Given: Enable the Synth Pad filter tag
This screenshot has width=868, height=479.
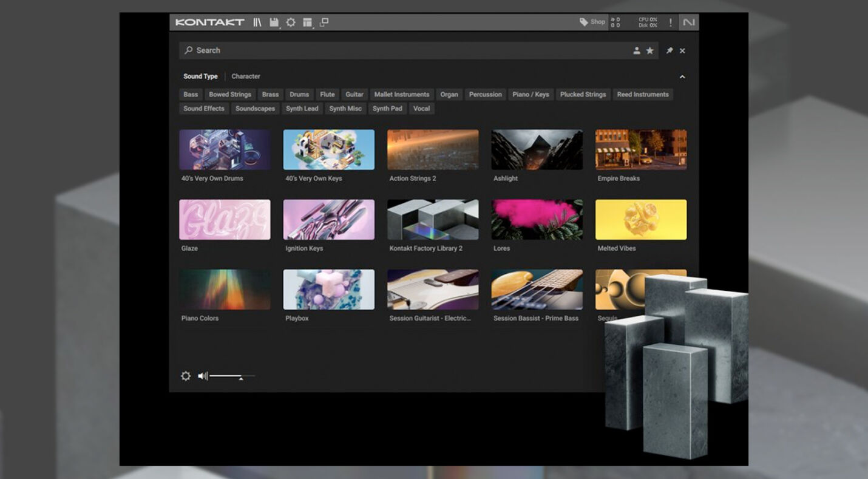Looking at the screenshot, I should [387, 108].
